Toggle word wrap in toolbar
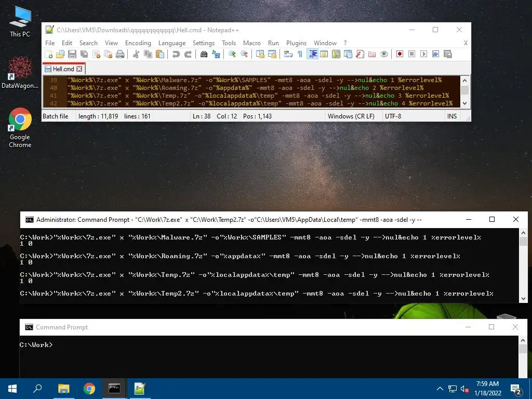The width and height of the screenshot is (532, 399). 288,54
